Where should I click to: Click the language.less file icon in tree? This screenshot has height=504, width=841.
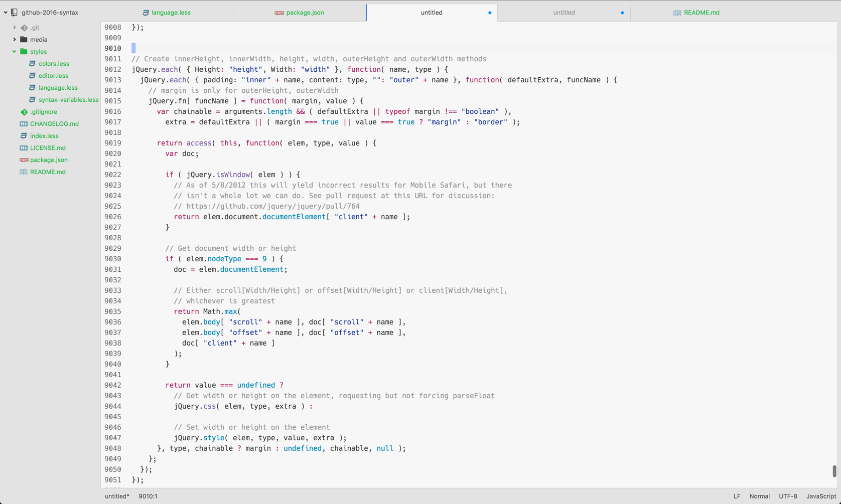[x=32, y=88]
